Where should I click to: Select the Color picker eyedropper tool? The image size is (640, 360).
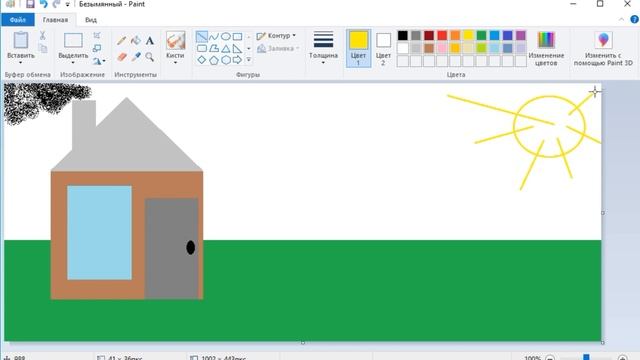click(x=136, y=57)
